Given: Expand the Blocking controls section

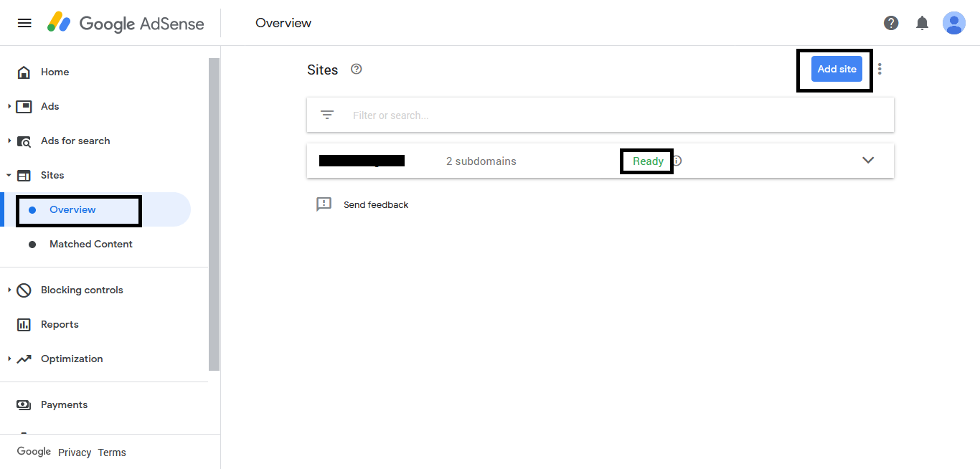Looking at the screenshot, I should click(10, 290).
